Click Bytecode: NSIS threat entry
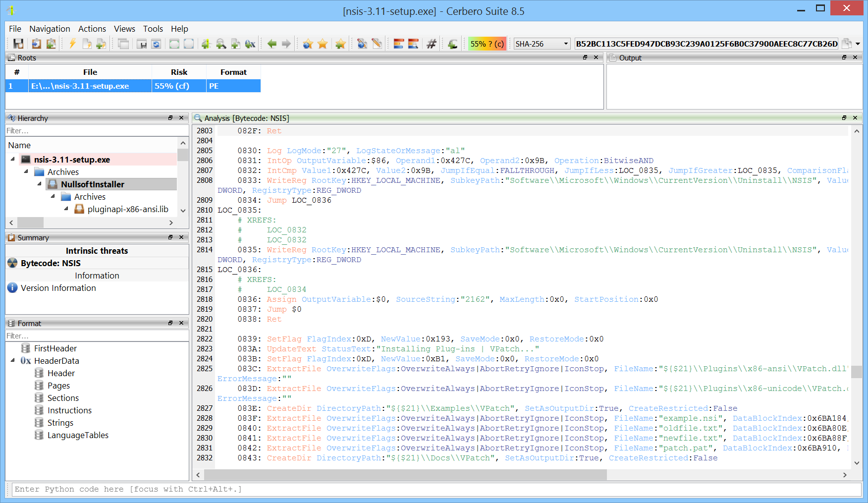 [x=51, y=263]
